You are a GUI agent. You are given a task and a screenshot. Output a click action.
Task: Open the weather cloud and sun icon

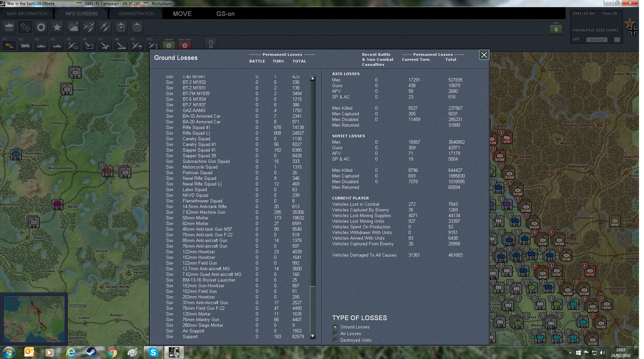click(x=73, y=27)
